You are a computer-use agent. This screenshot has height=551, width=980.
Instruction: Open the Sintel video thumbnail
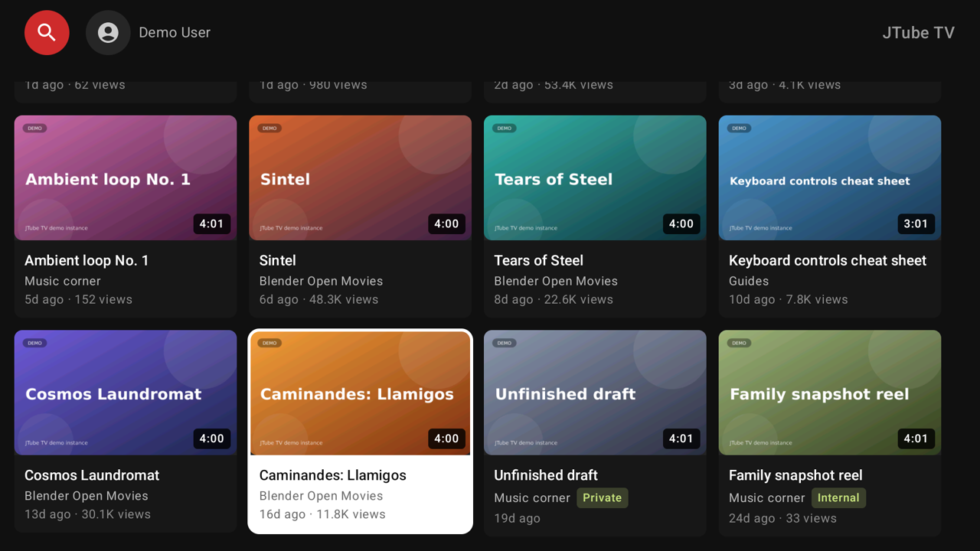pyautogui.click(x=361, y=178)
